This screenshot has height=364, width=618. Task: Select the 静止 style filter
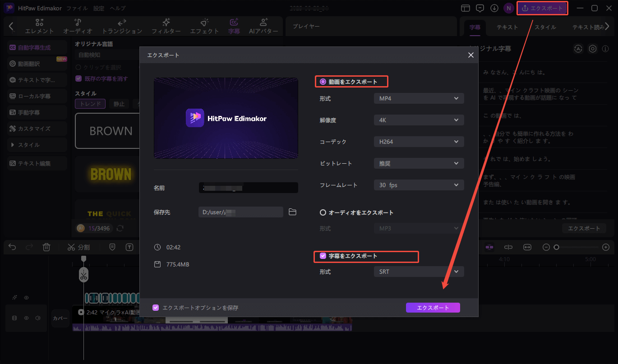click(119, 104)
